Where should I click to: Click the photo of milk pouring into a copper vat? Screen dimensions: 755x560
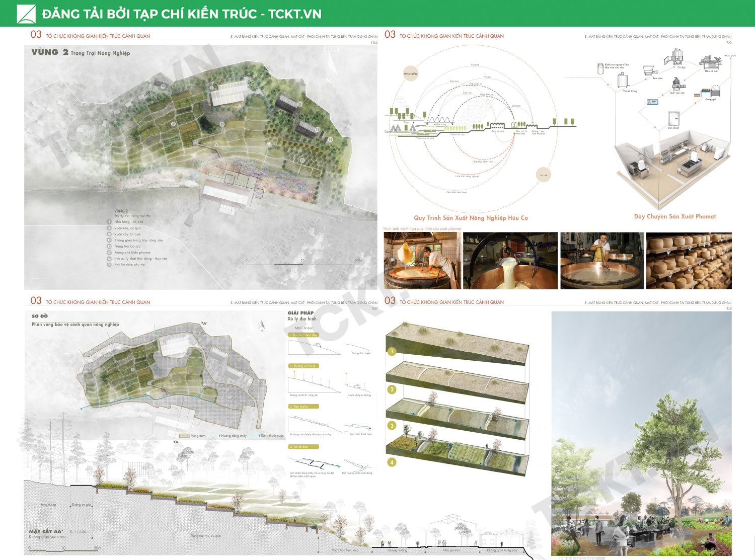coord(510,261)
